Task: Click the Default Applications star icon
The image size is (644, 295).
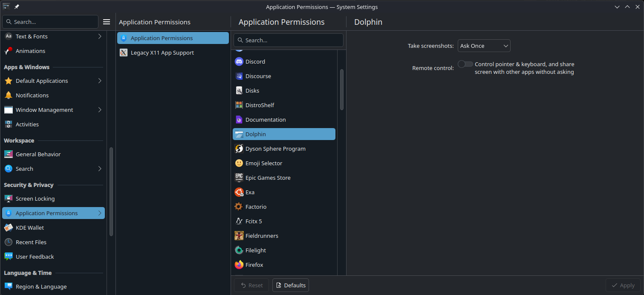Action: click(9, 81)
